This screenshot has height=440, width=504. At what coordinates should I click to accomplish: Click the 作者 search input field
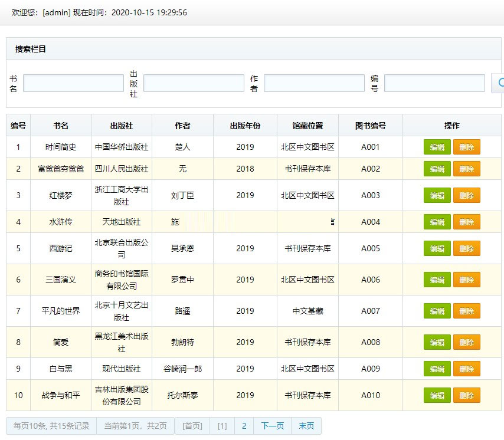coord(314,83)
